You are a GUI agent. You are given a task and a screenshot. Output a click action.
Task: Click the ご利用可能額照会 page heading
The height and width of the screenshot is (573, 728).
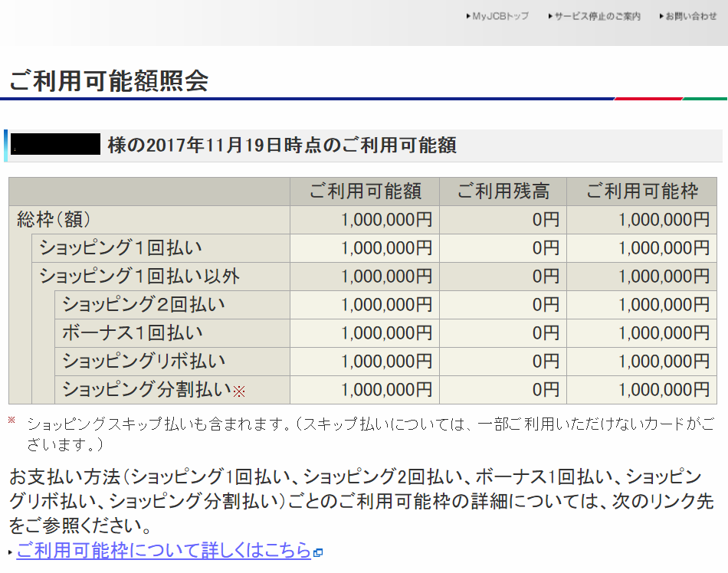[x=109, y=80]
